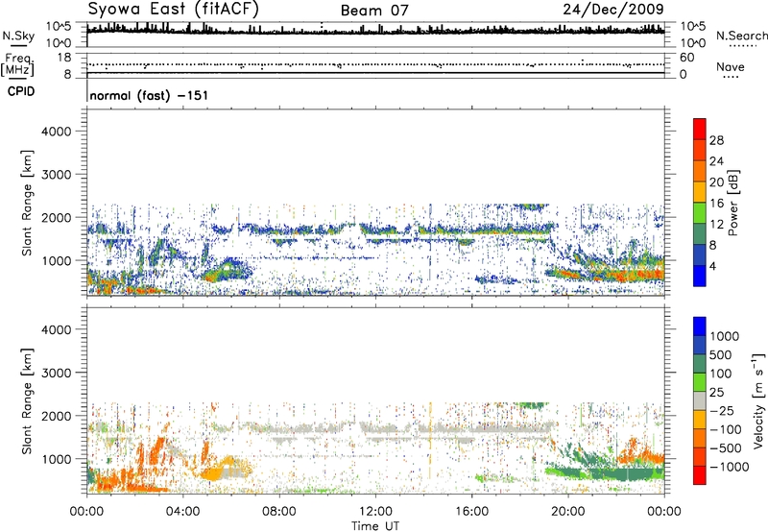Select the top red power colorbar segment
The width and height of the screenshot is (768, 532).
700,129
